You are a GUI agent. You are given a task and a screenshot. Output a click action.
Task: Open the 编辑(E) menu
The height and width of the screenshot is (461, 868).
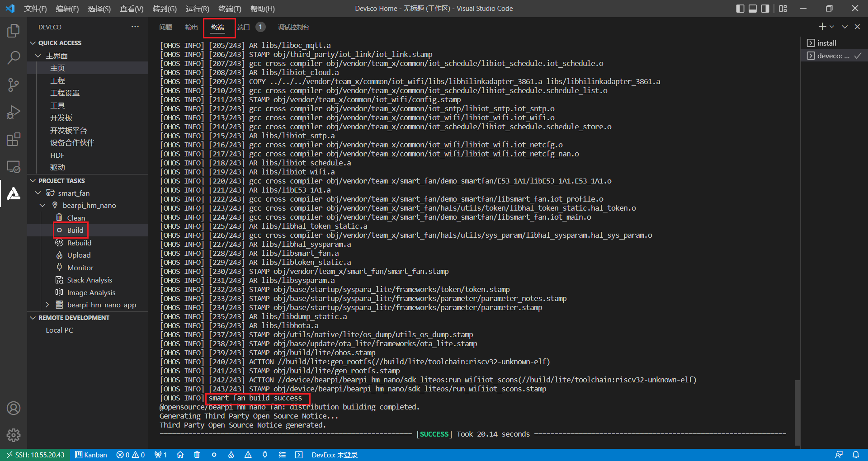click(x=67, y=9)
